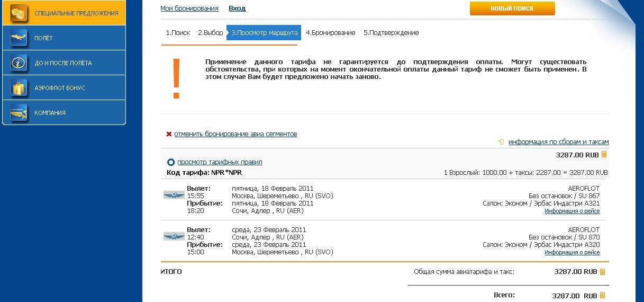
Task: Click the Без остановок / SU 870 text
Action: [564, 237]
